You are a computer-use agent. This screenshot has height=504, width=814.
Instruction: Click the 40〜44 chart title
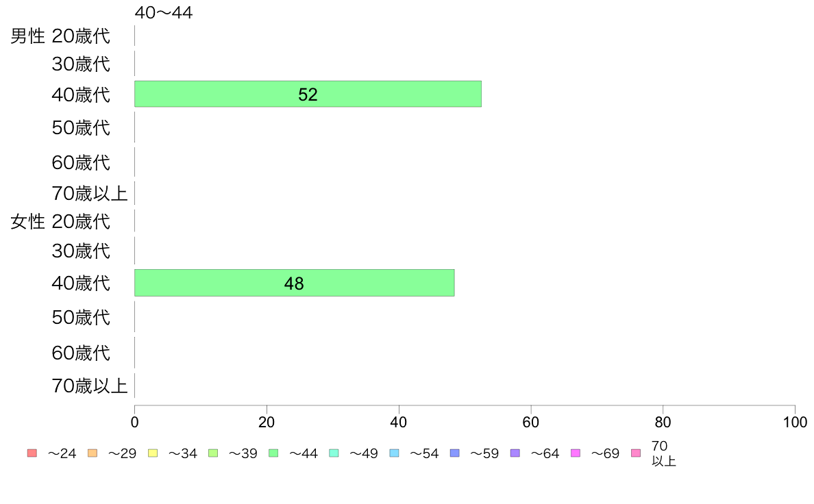(164, 12)
